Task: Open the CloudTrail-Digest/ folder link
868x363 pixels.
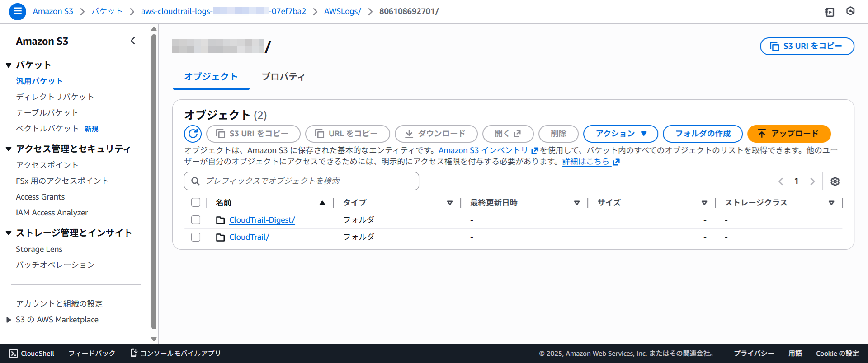Action: 262,220
